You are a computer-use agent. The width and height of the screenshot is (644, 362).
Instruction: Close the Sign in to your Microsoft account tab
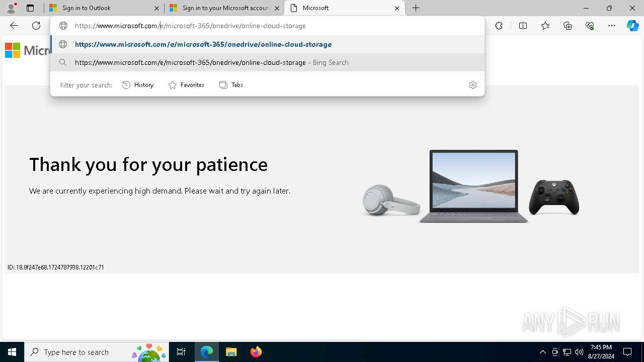(277, 8)
